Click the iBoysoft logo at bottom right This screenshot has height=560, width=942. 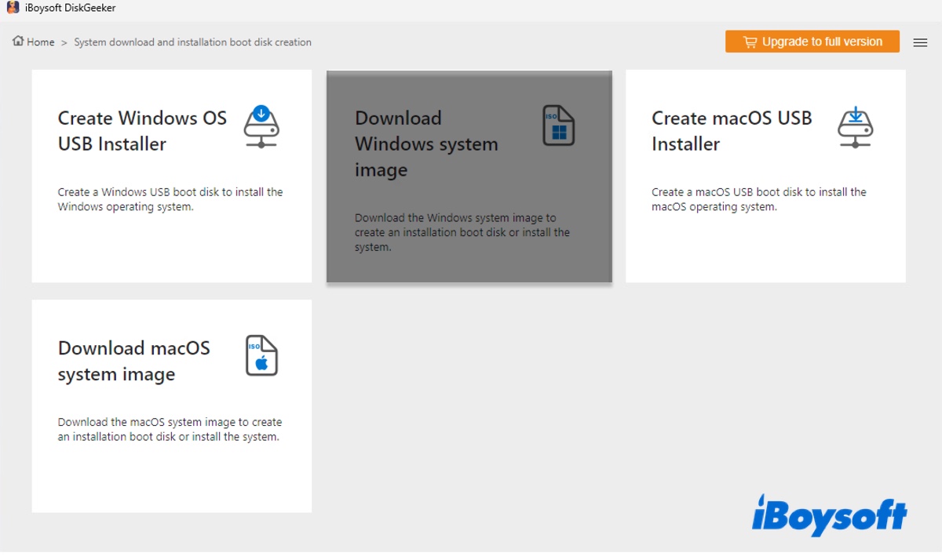pyautogui.click(x=831, y=514)
